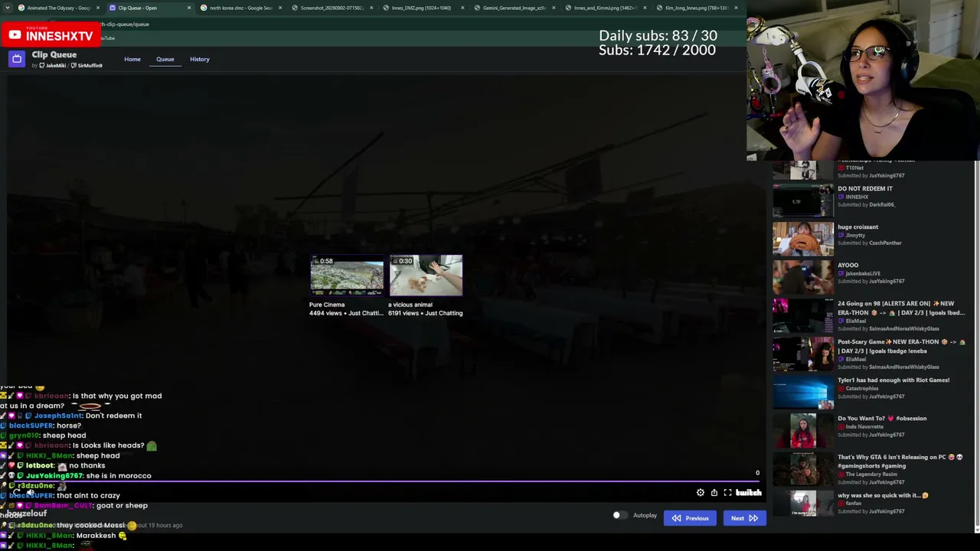Click 'why was she so quick with it' title

(x=883, y=495)
